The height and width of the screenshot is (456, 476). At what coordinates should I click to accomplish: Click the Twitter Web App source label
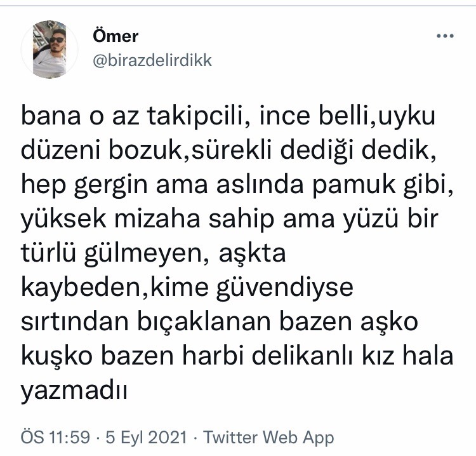coord(268,438)
